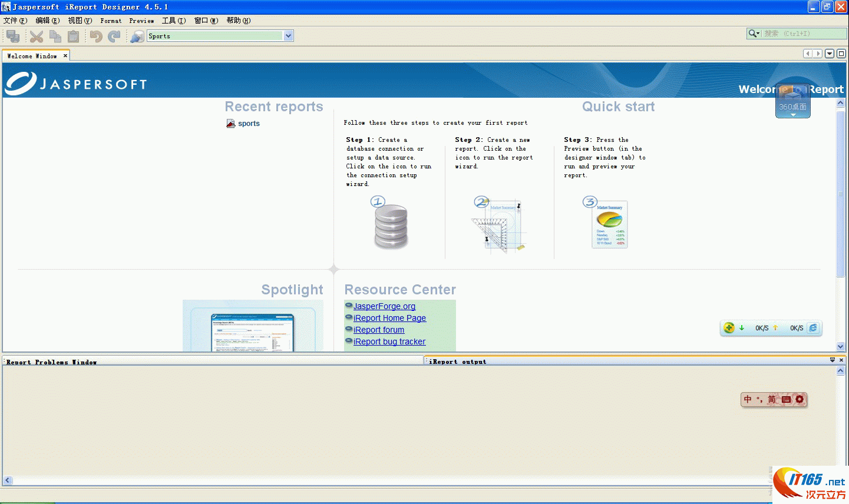Click output panel horizontal scroll left arrow
The height and width of the screenshot is (504, 849).
tap(8, 480)
